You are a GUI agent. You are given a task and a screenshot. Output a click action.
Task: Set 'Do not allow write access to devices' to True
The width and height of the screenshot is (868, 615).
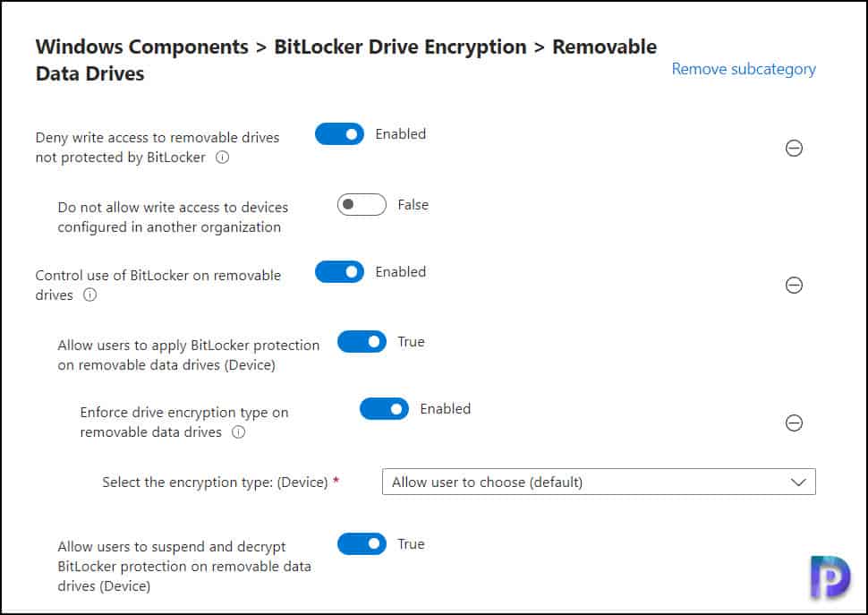(x=361, y=204)
